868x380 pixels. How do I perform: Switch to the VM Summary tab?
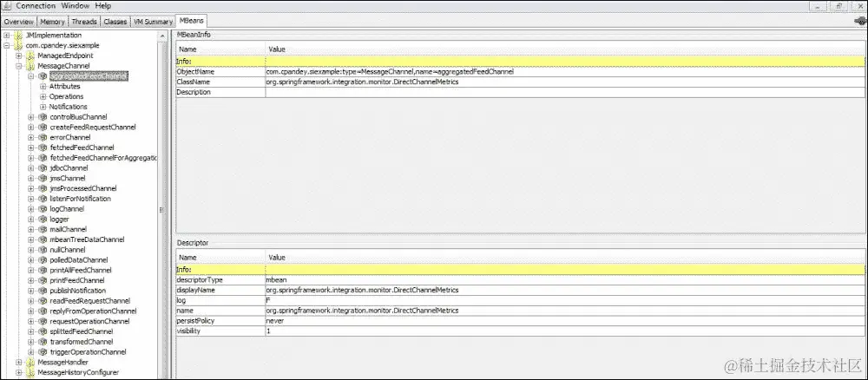tap(153, 22)
